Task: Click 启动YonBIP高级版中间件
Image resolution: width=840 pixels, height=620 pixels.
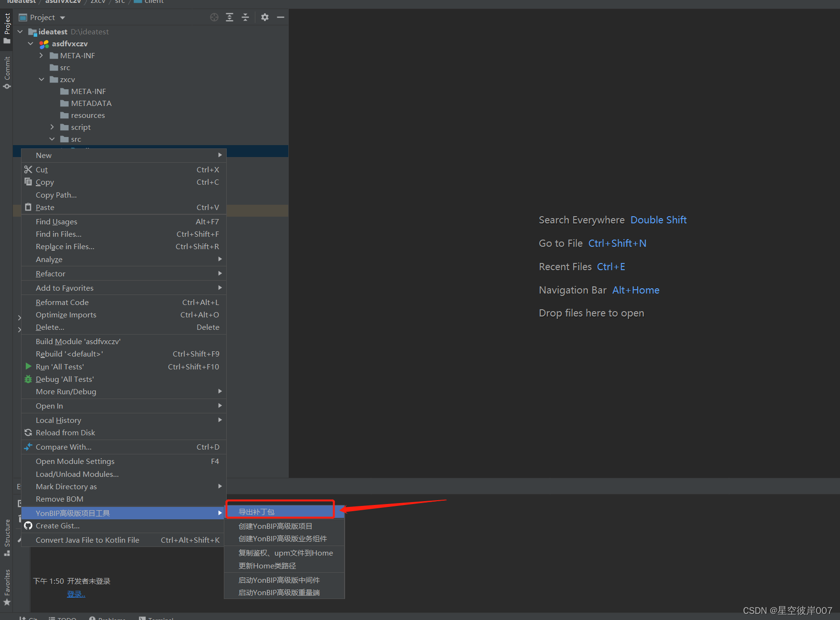Action: point(284,580)
